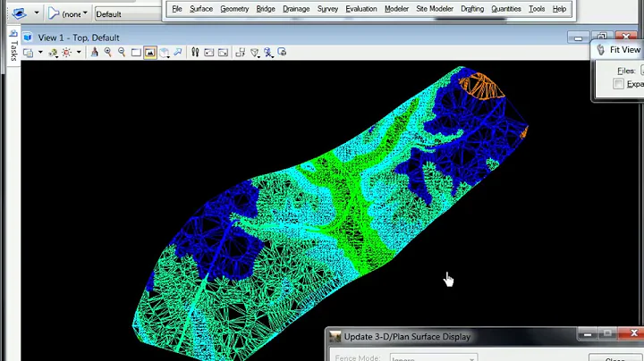Open the Display Styles icon in View 1 toolbar
Viewport: 644px width, 361px height.
pyautogui.click(x=53, y=53)
